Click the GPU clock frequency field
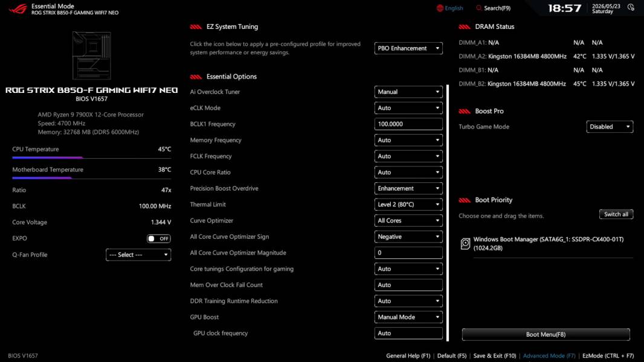Viewport: 644px width, 362px height. pos(408,333)
